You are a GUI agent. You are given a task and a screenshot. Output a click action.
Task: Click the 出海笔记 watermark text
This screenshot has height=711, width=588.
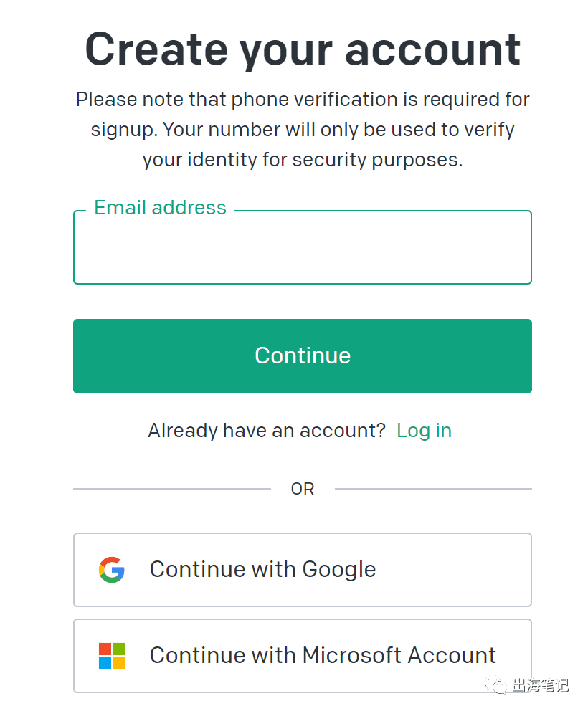pyautogui.click(x=540, y=684)
